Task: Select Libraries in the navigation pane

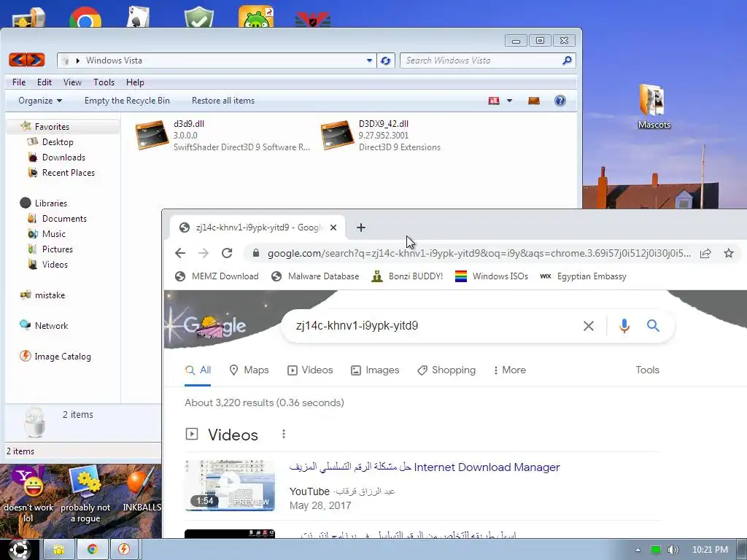Action: pyautogui.click(x=50, y=203)
